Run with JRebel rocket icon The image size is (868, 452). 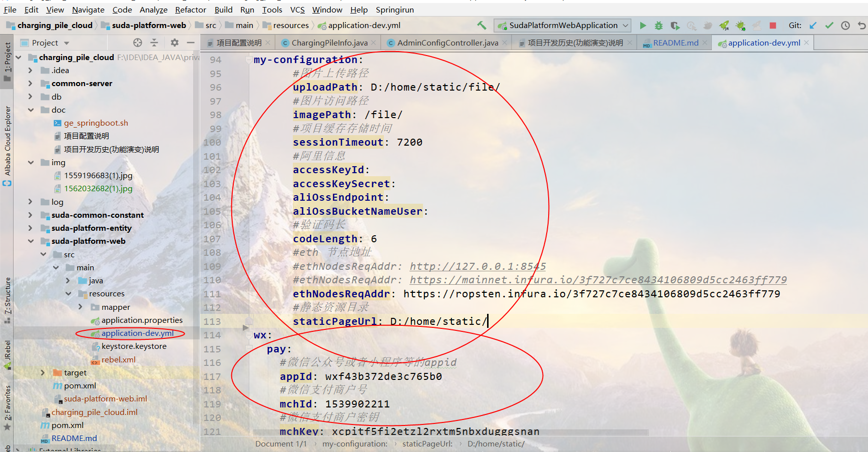[x=724, y=25]
